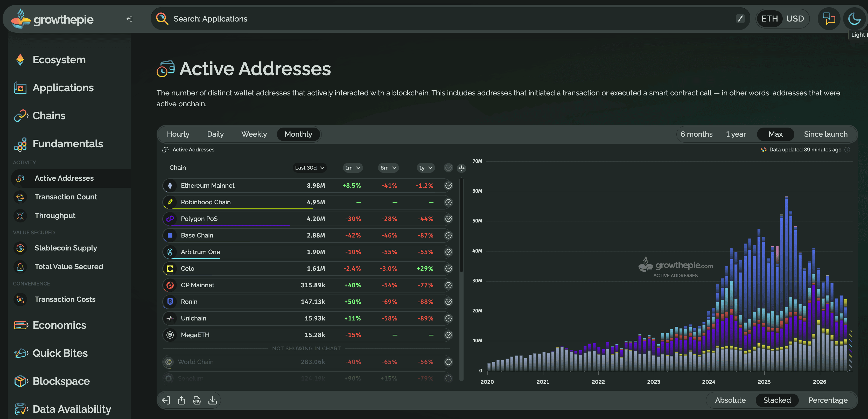Go to Transaction Count metric
This screenshot has height=419, width=868.
[x=66, y=197]
